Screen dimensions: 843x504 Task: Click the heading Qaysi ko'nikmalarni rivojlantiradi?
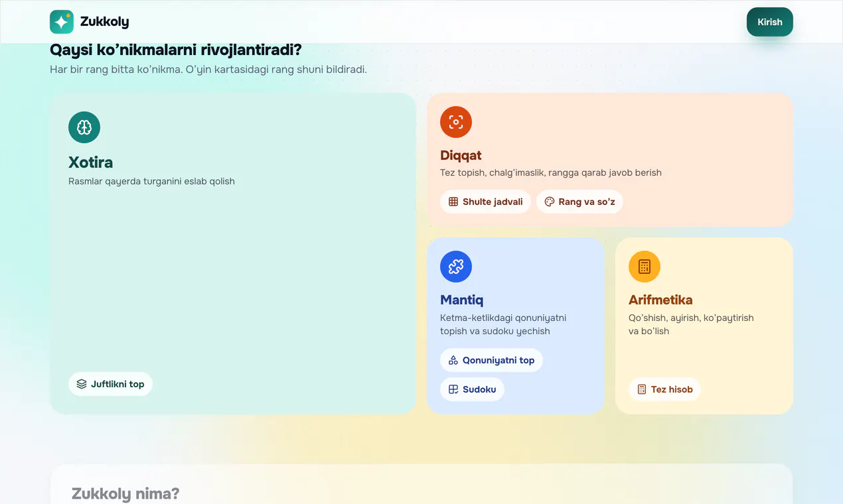pos(175,50)
